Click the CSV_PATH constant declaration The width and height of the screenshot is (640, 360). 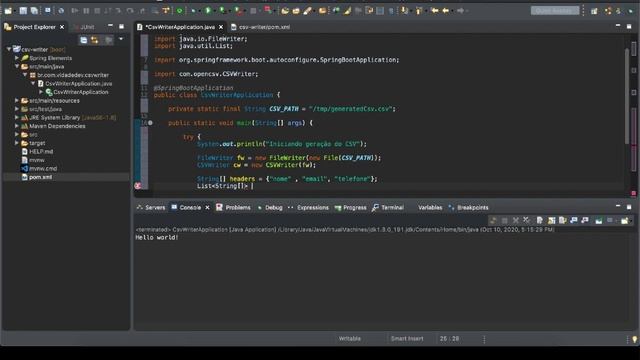coord(284,109)
